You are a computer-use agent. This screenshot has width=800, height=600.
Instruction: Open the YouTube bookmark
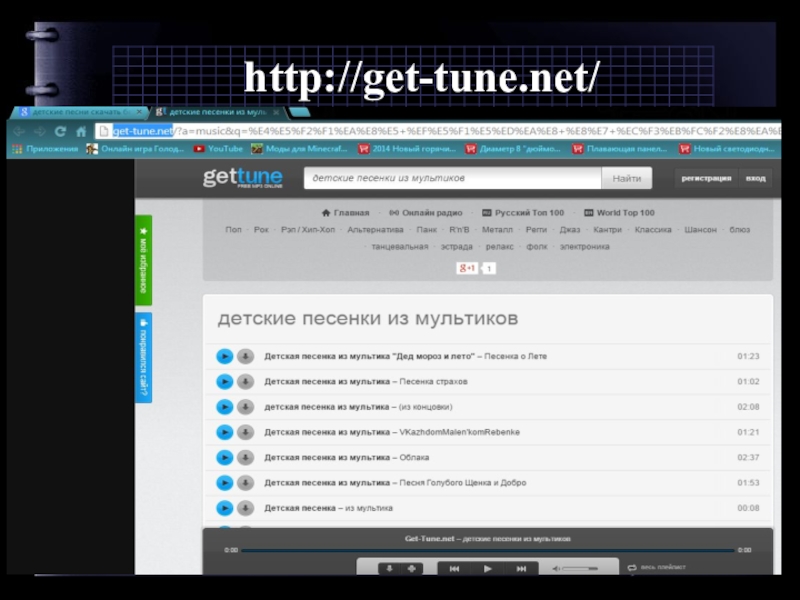pos(218,149)
